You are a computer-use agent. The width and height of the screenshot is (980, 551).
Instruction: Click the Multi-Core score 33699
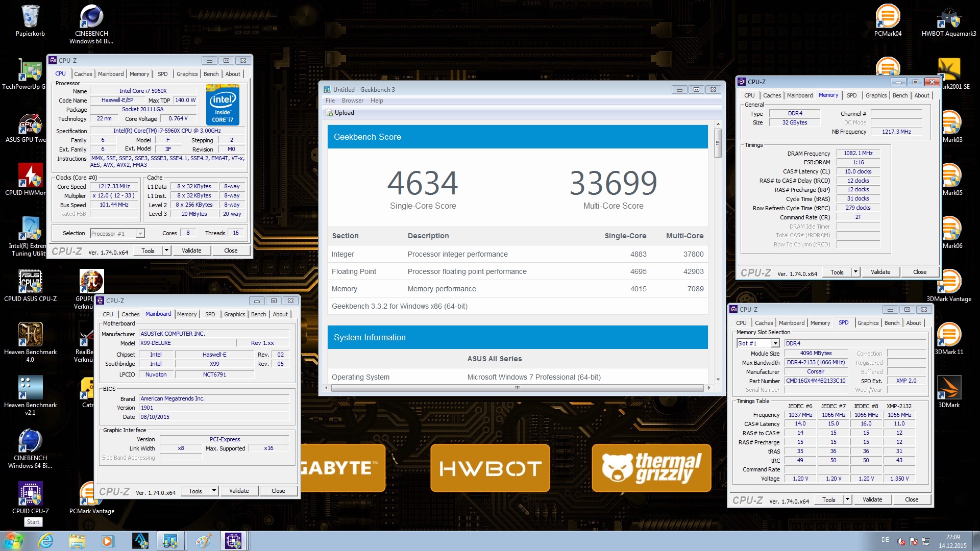pyautogui.click(x=613, y=183)
